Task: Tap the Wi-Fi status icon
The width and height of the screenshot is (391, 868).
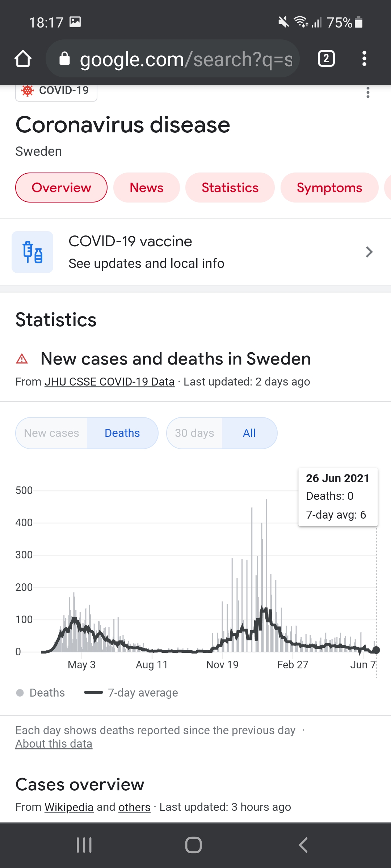Action: [301, 22]
